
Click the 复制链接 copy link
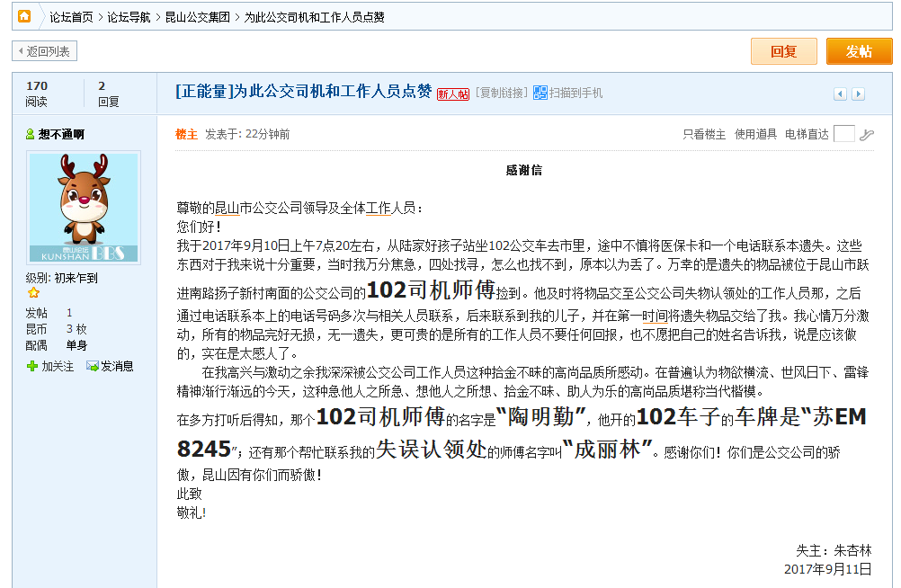coord(501,93)
